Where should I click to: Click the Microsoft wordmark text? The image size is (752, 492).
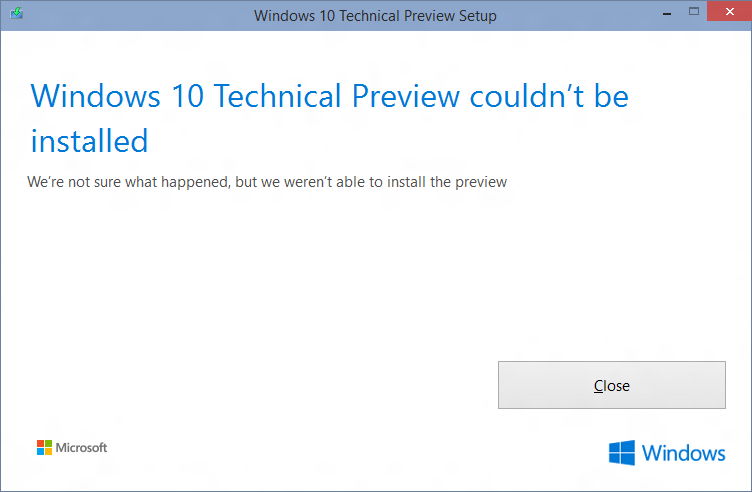[x=82, y=447]
